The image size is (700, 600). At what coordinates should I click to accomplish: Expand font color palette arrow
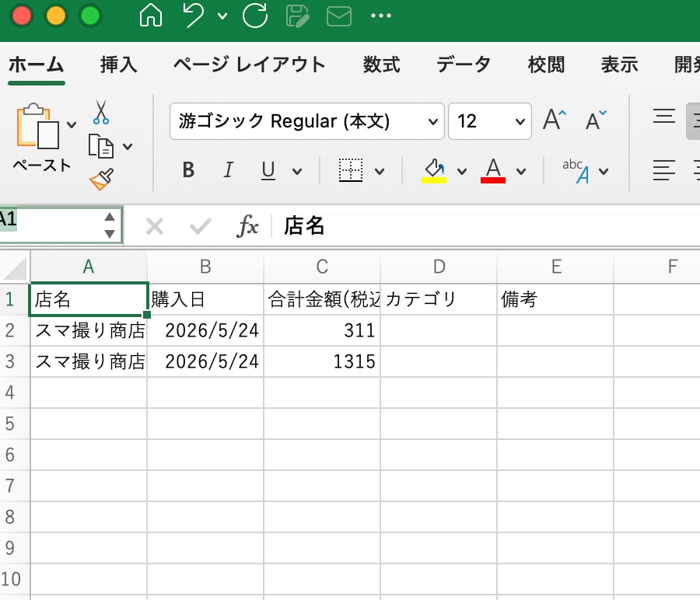(x=521, y=171)
